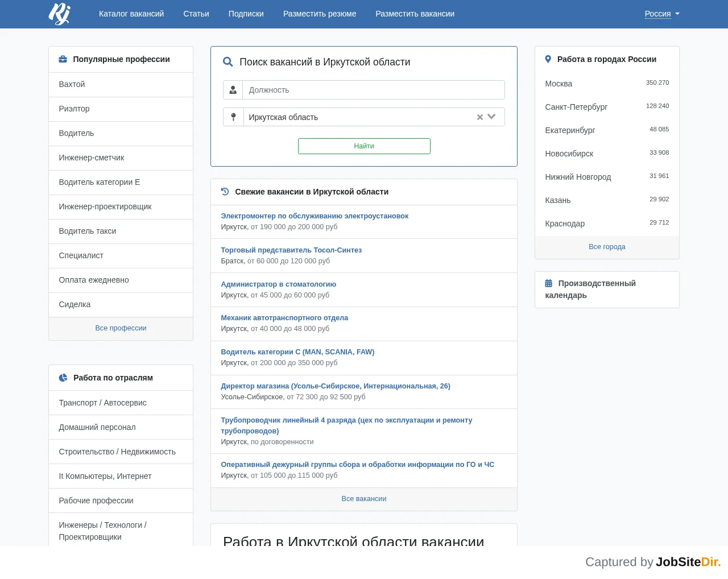
Task: Click the magnifier icon in the search heading
Action: (x=228, y=62)
